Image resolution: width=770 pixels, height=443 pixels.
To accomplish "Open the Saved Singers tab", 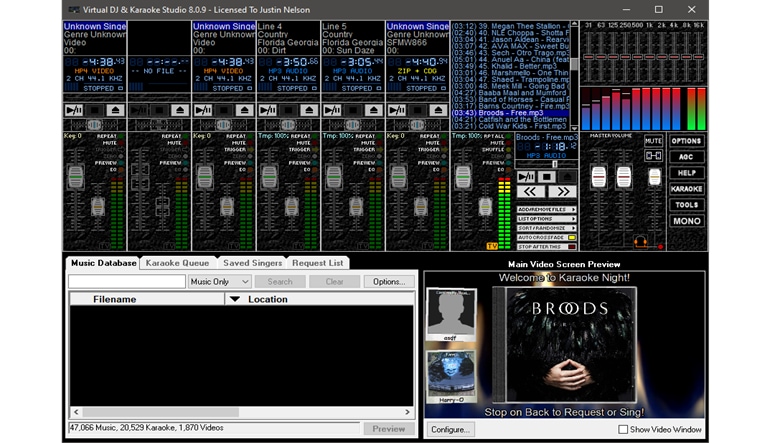I will tap(252, 263).
